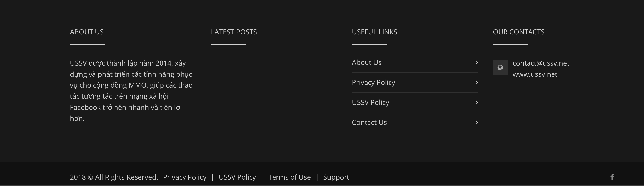Viewport: 644px width, 186px height.
Task: Go to the Support page link
Action: point(336,177)
